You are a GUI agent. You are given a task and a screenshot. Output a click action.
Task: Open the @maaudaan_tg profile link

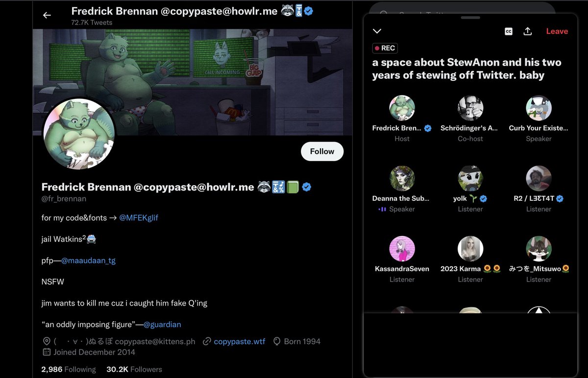(x=88, y=260)
